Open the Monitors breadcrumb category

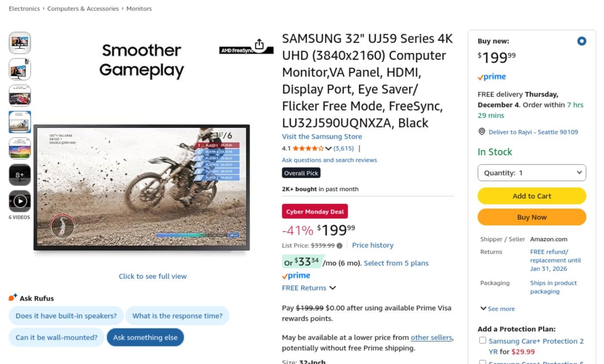click(139, 8)
